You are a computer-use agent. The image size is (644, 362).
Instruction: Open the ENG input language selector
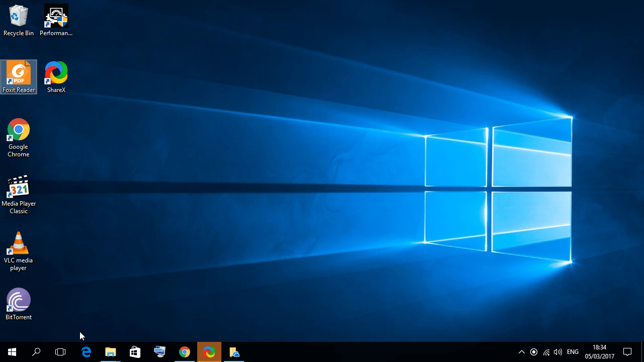click(x=573, y=352)
